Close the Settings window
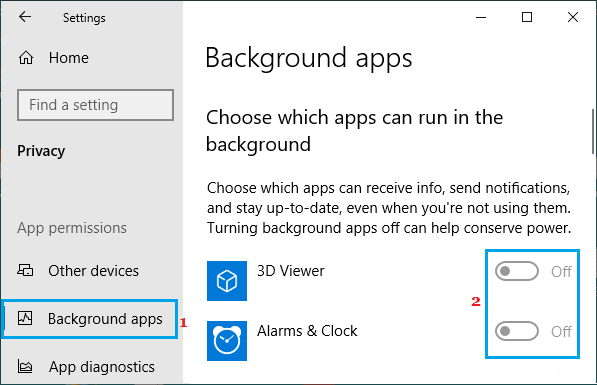Viewport: 597px width, 385px height. point(573,17)
